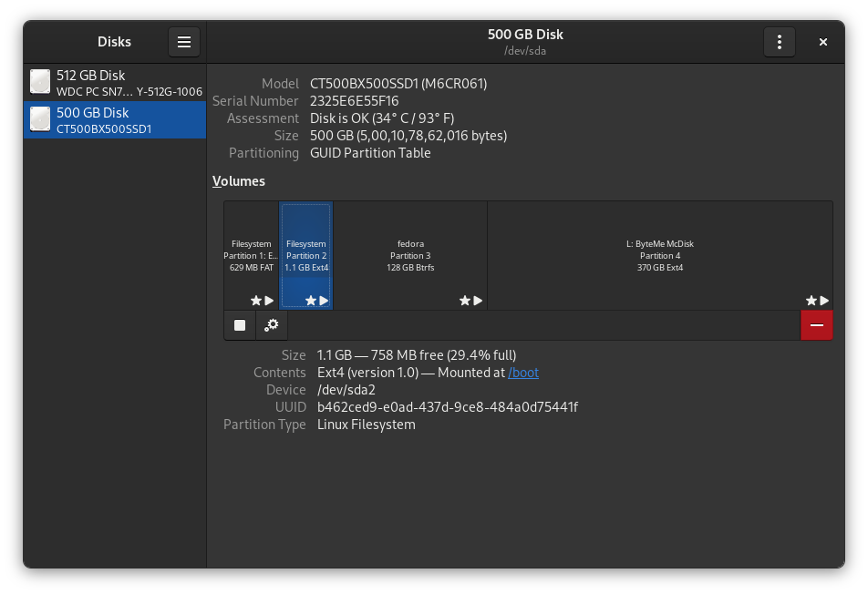
Task: Open the /boot mount point link
Action: click(x=523, y=373)
